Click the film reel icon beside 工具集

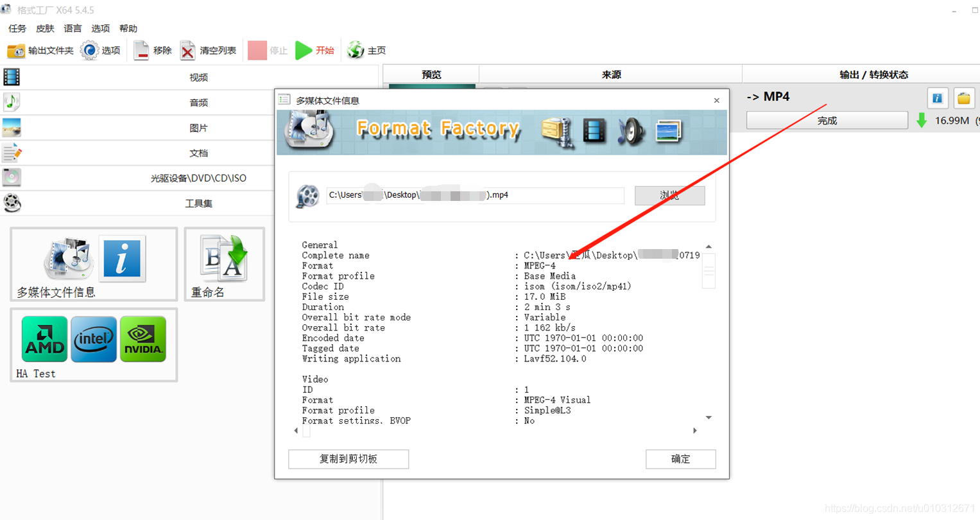[12, 203]
